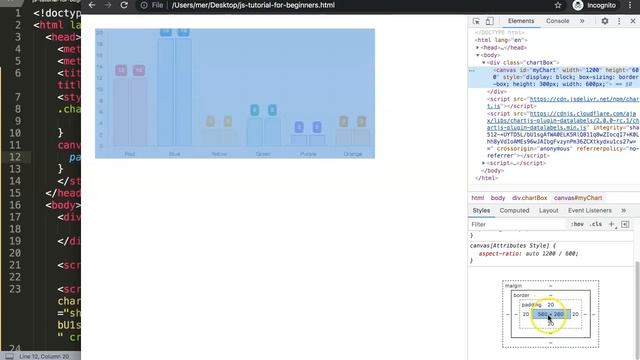Select the html lang element row
Screen dimensions: 640x360
coord(501,40)
